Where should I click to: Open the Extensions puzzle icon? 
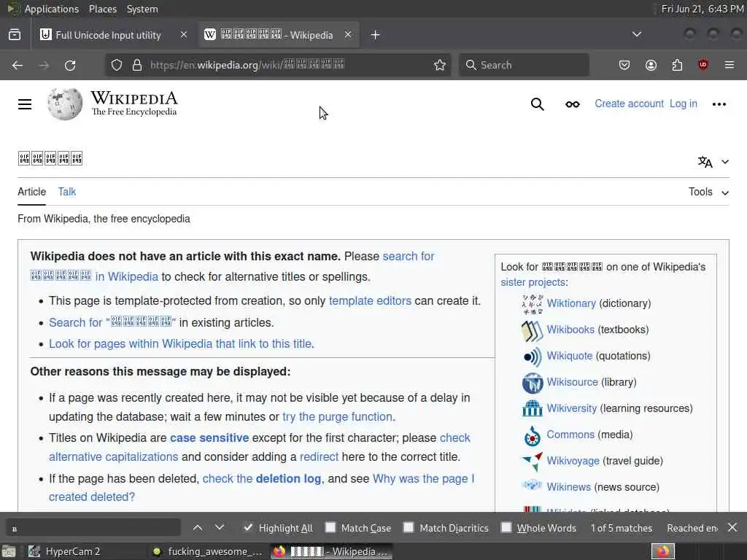[x=677, y=65]
